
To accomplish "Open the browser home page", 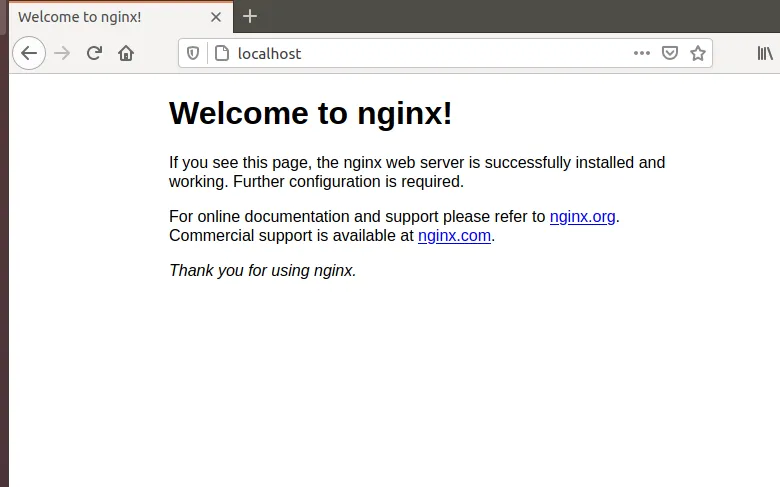I will [x=126, y=53].
